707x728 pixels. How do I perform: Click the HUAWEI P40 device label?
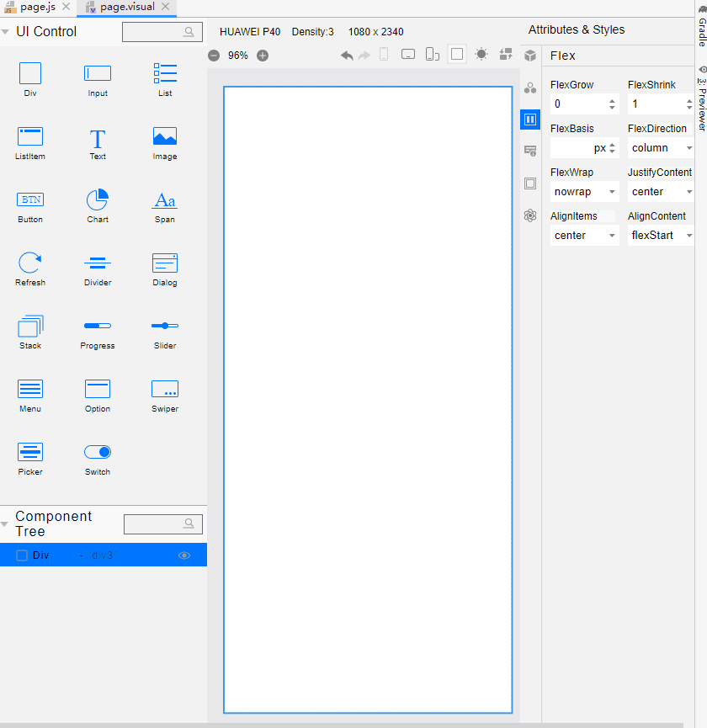click(x=250, y=32)
